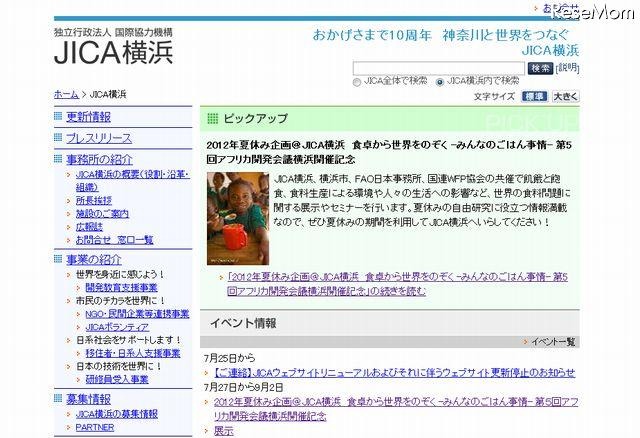640x438 pixels.
Task: Open 施設のご案内 link
Action: coord(102,213)
